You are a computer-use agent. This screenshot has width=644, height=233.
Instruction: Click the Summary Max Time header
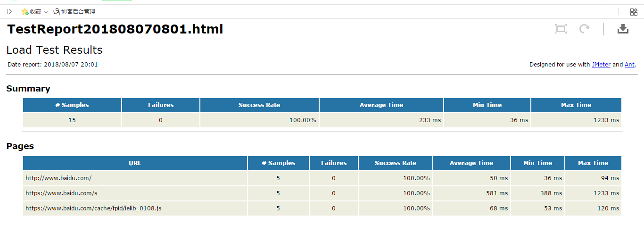(576, 105)
